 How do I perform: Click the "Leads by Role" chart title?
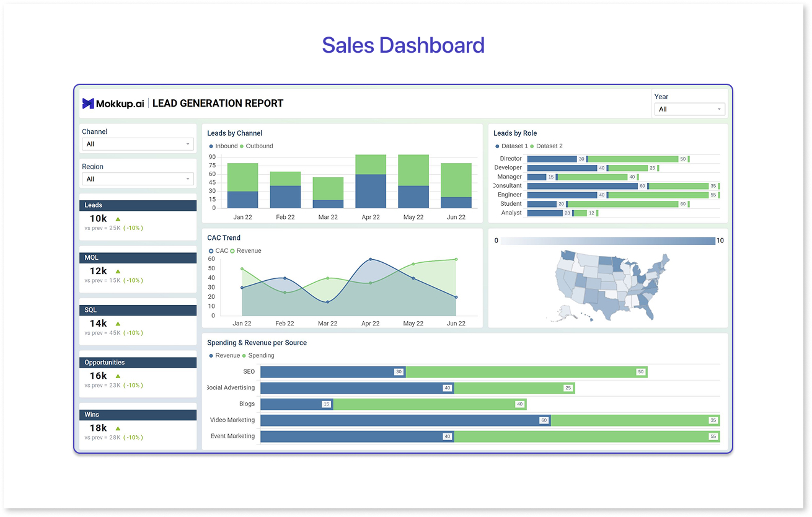[x=515, y=133]
